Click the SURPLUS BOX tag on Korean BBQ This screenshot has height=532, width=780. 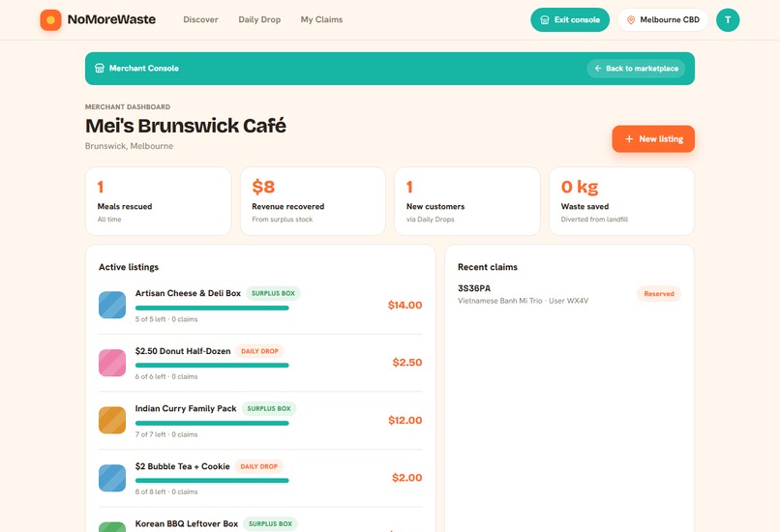(271, 524)
